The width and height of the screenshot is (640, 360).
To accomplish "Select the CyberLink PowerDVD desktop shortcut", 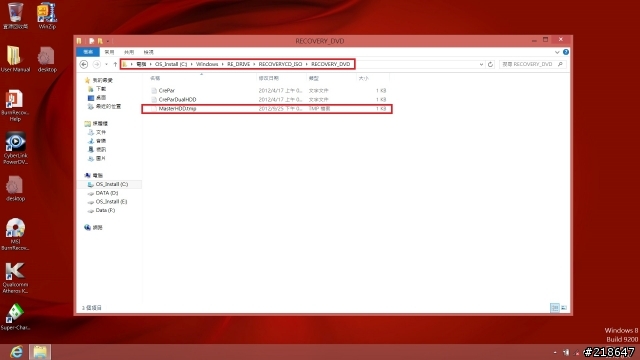I will (16, 148).
